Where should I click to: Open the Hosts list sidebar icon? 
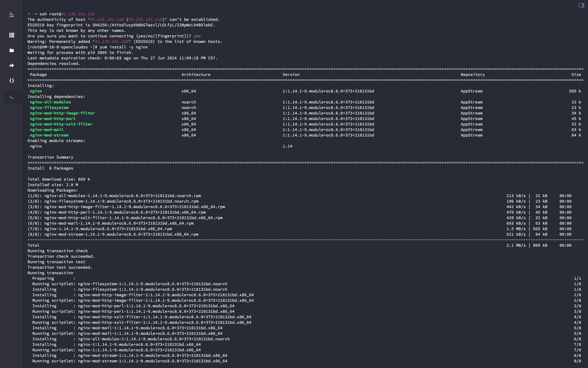click(x=11, y=35)
